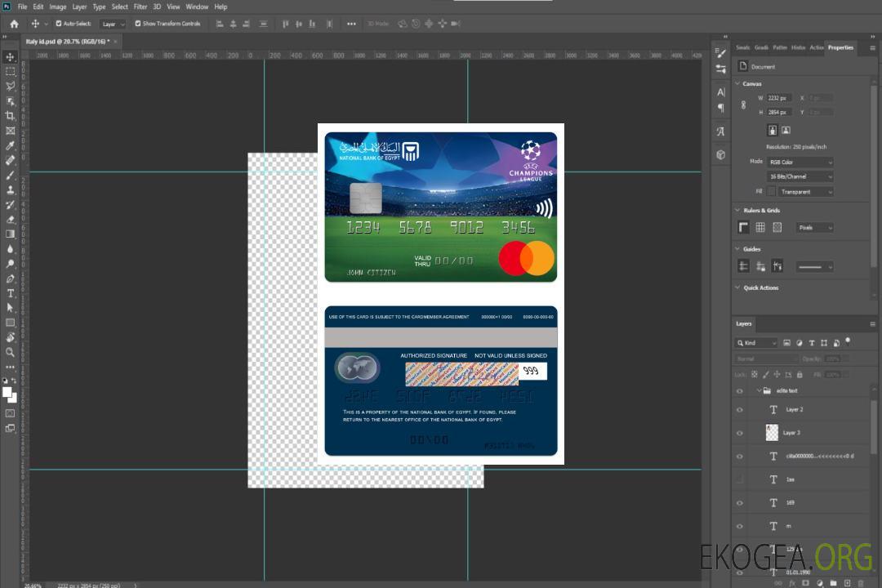The height and width of the screenshot is (588, 882).
Task: Switch to the Properties tab
Action: click(840, 48)
